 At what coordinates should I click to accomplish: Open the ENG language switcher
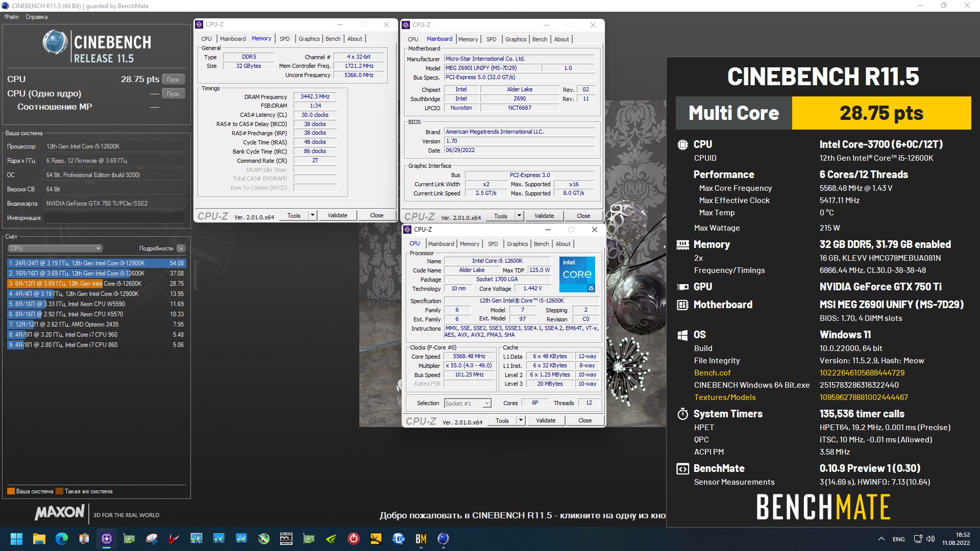[x=899, y=539]
